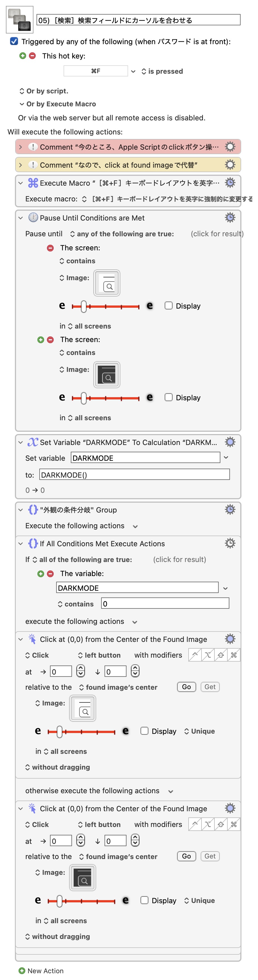Screen dimensions: 258x980
Task: Enable Display checkbox for the dark search image condition
Action: (168, 397)
